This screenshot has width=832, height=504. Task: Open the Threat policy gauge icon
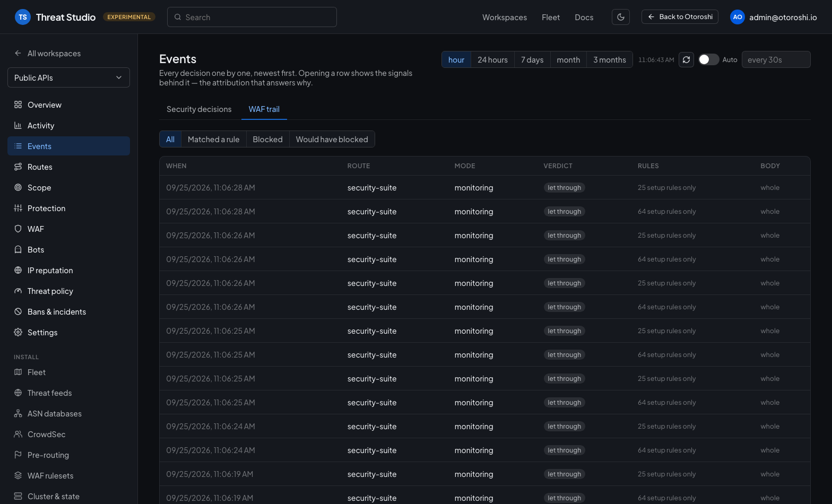click(x=18, y=291)
